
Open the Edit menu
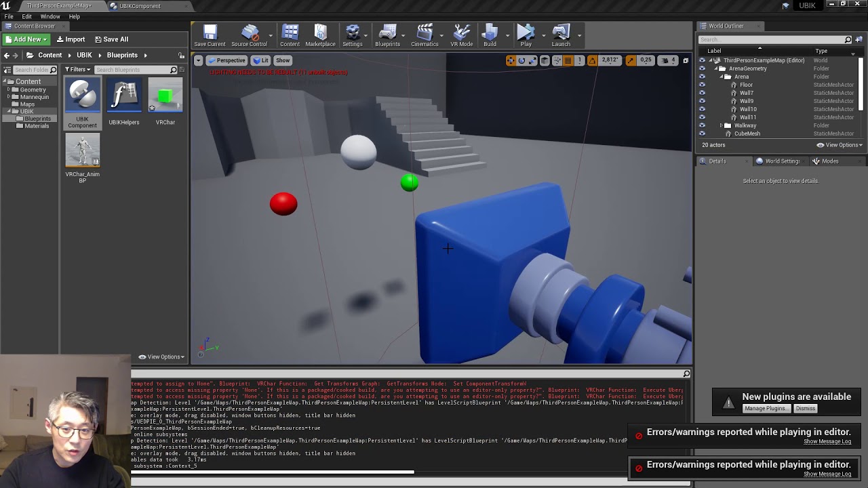point(26,16)
